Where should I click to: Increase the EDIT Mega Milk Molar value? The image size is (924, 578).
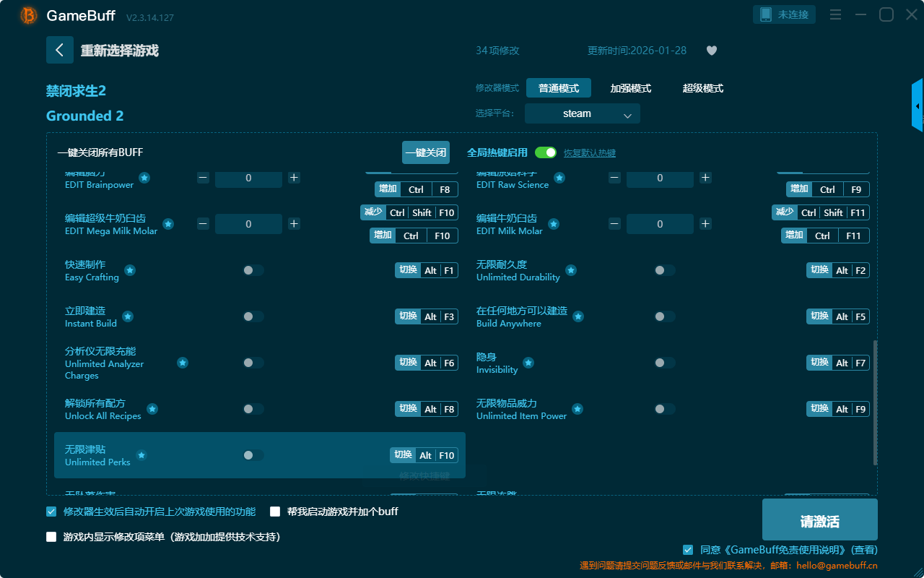pyautogui.click(x=294, y=224)
